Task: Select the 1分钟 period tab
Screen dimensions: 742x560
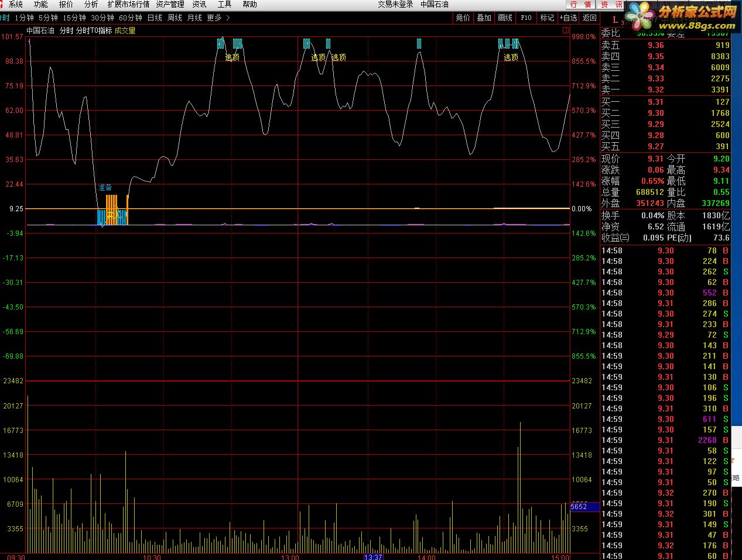Action: click(x=24, y=18)
